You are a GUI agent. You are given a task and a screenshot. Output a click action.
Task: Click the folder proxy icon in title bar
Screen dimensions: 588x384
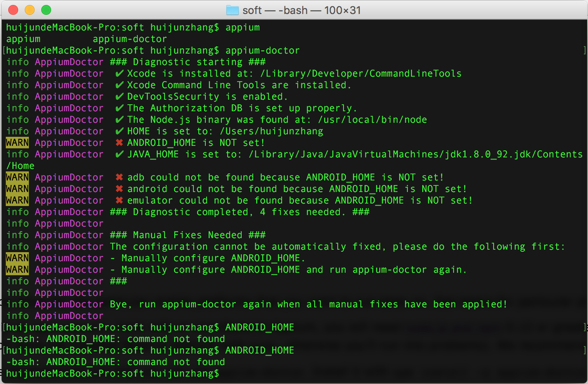(233, 10)
